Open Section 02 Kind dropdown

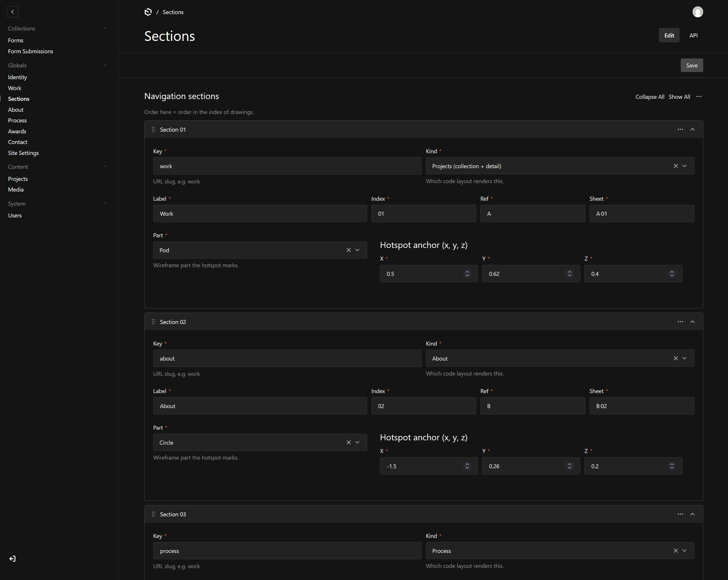pyautogui.click(x=684, y=358)
